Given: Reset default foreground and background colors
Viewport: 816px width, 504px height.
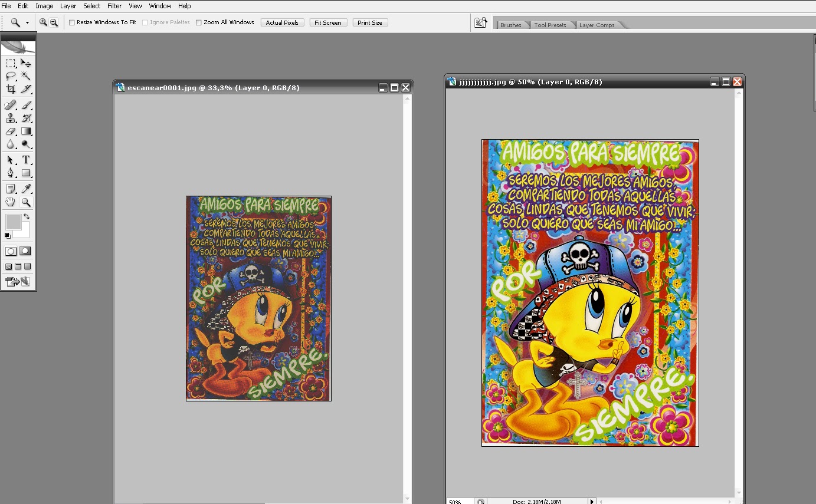Looking at the screenshot, I should pos(8,235).
